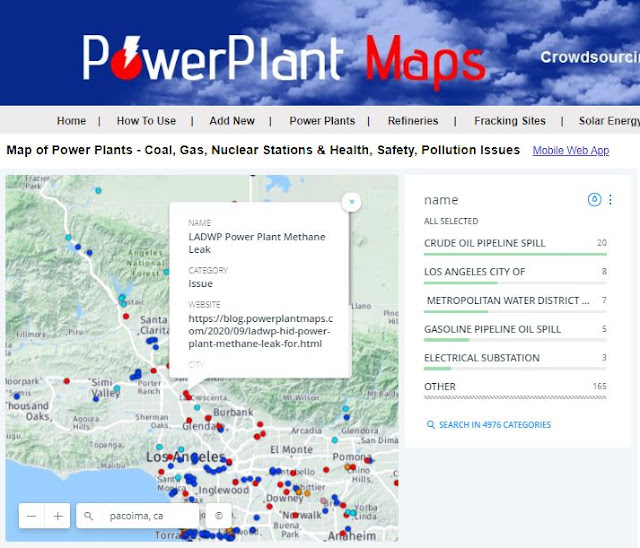The image size is (640, 548).
Task: Click the red map marker near Santa Clarita Castaic
Action: coord(126,316)
